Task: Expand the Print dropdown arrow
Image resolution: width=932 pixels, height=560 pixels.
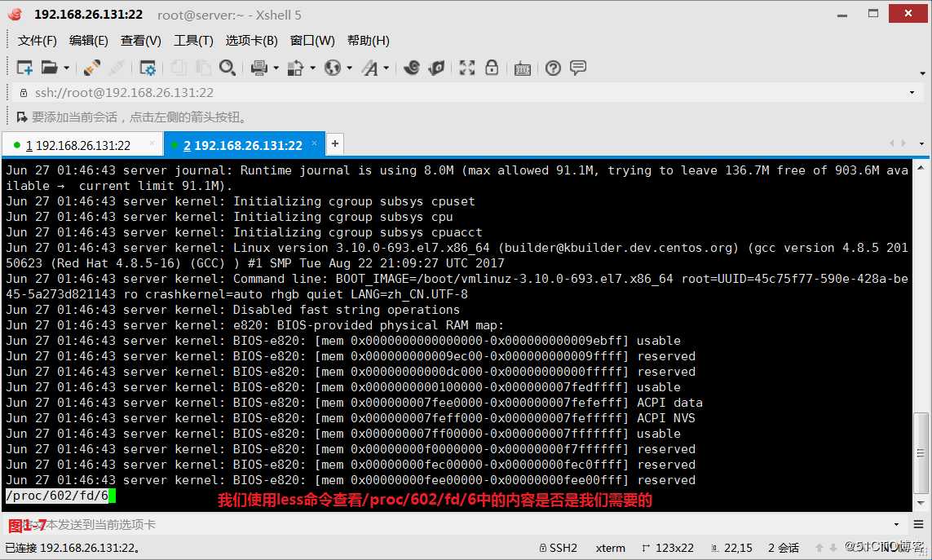Action: point(276,68)
